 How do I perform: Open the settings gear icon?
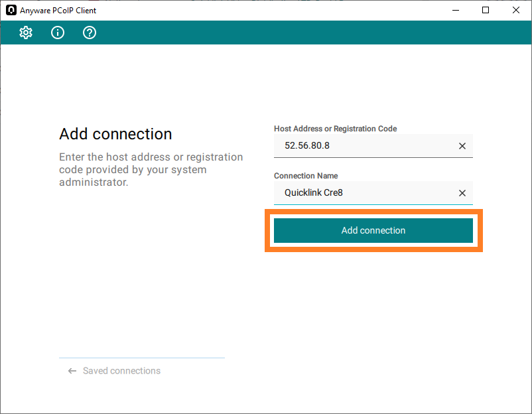pyautogui.click(x=26, y=33)
